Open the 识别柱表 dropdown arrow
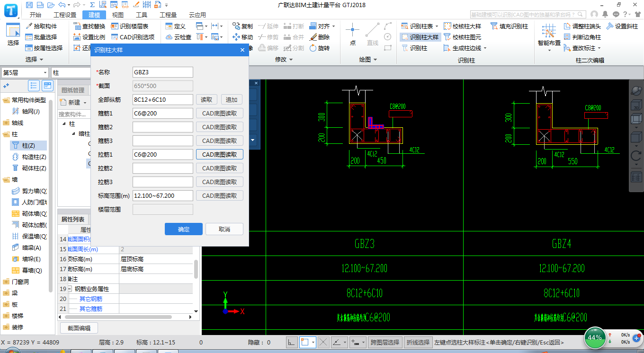This screenshot has width=644, height=353. coord(437,26)
